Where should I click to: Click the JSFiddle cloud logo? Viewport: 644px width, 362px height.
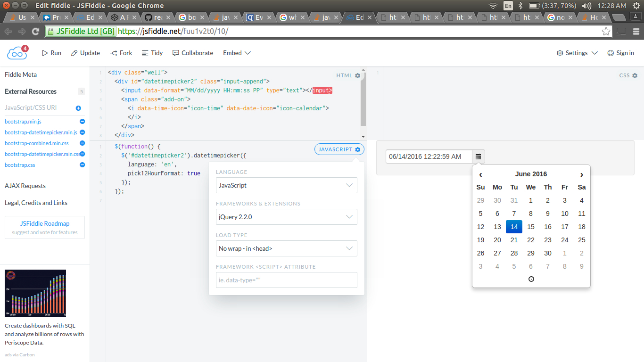tap(17, 52)
